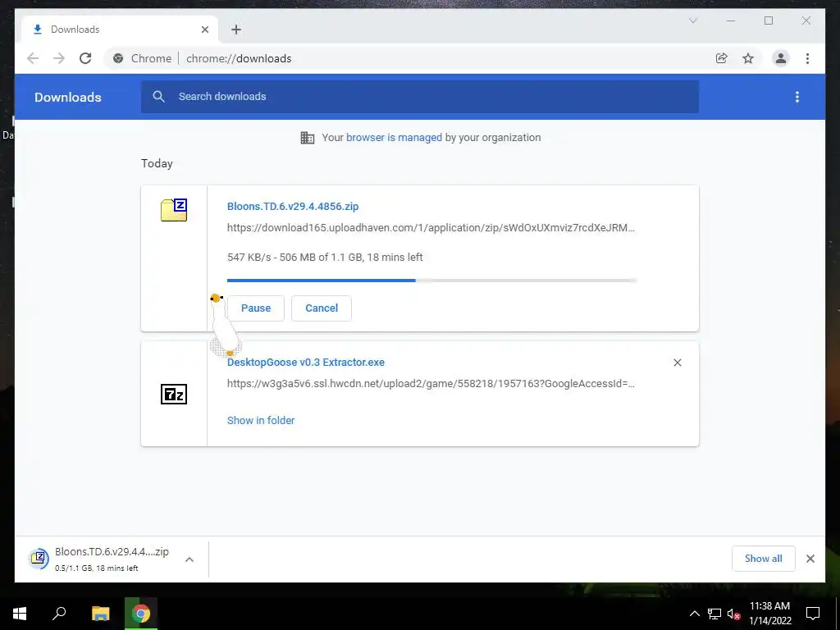This screenshot has height=630, width=840.
Task: Click the Chrome site info icon in the address bar
Action: (x=118, y=58)
